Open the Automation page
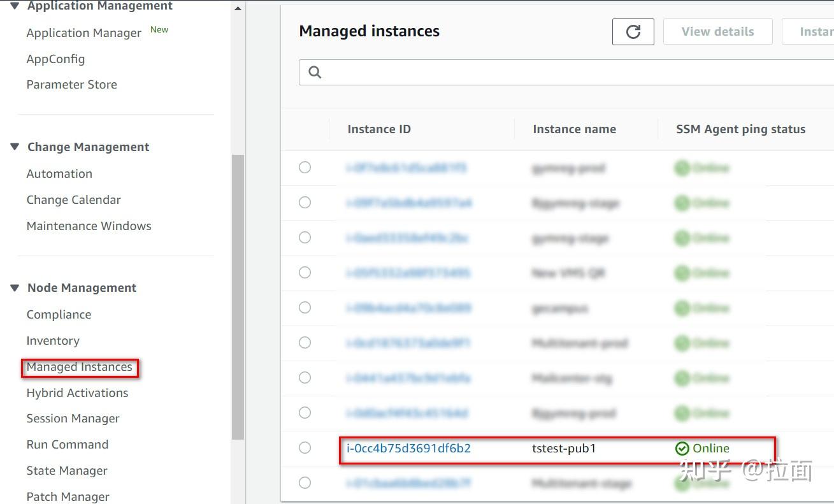The image size is (834, 504). coord(59,173)
